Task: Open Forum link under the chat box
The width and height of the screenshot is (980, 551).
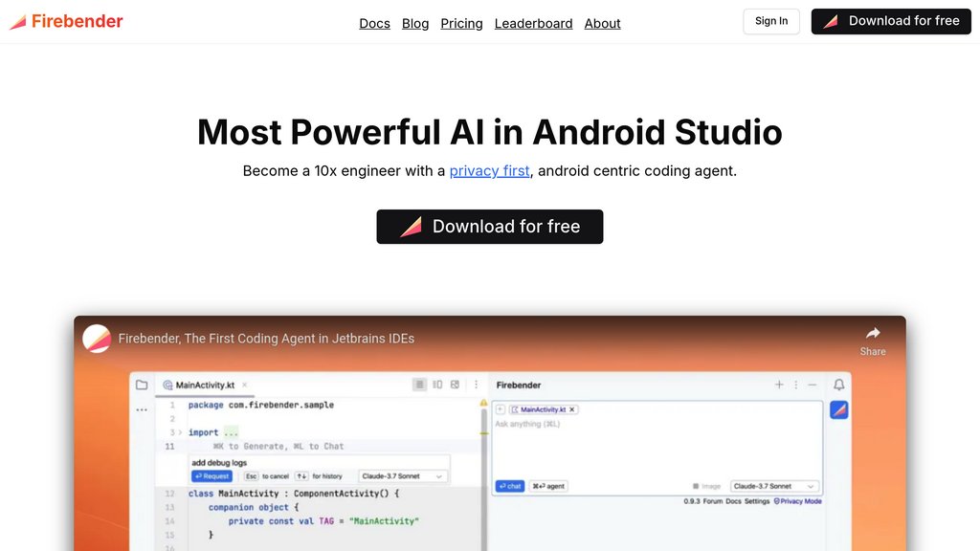Action: 712,501
